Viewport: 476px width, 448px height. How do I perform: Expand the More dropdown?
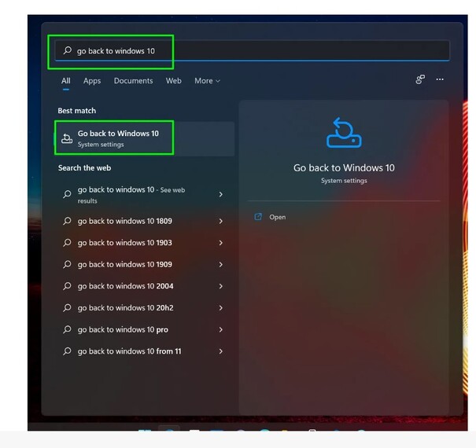[x=208, y=81]
